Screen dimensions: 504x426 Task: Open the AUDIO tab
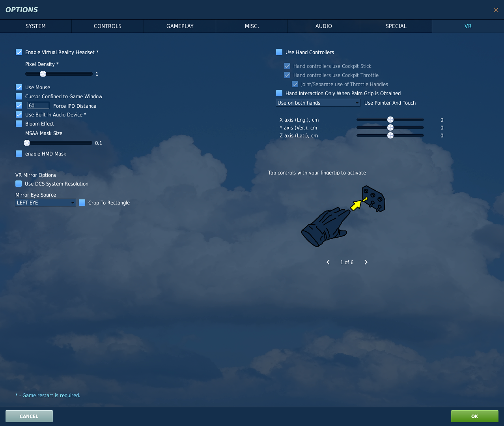[324, 26]
